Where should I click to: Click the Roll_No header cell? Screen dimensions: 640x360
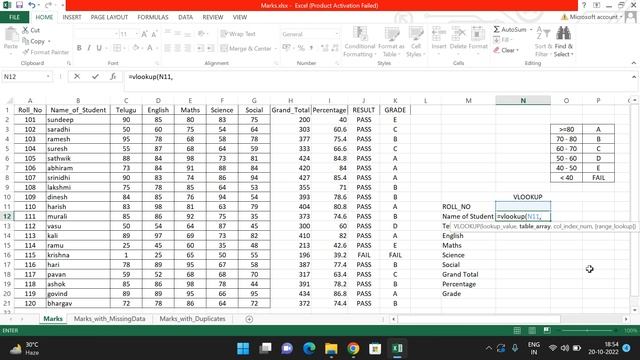[x=30, y=110]
